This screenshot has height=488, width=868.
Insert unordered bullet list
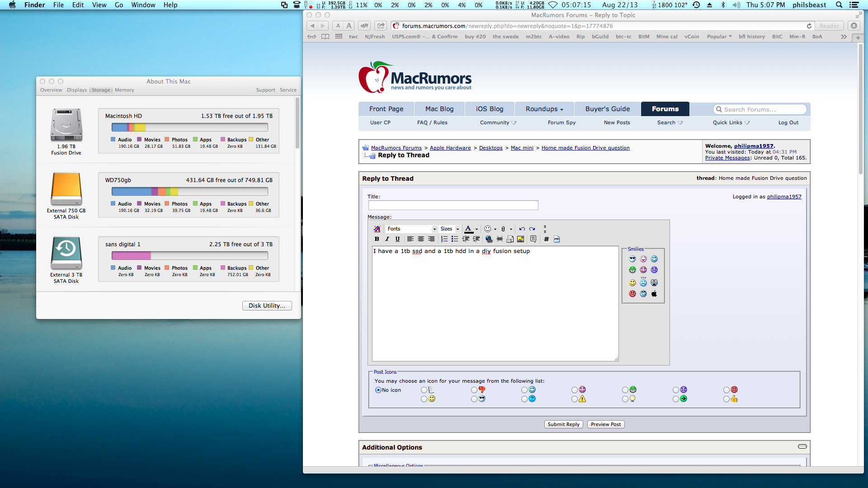pos(454,239)
